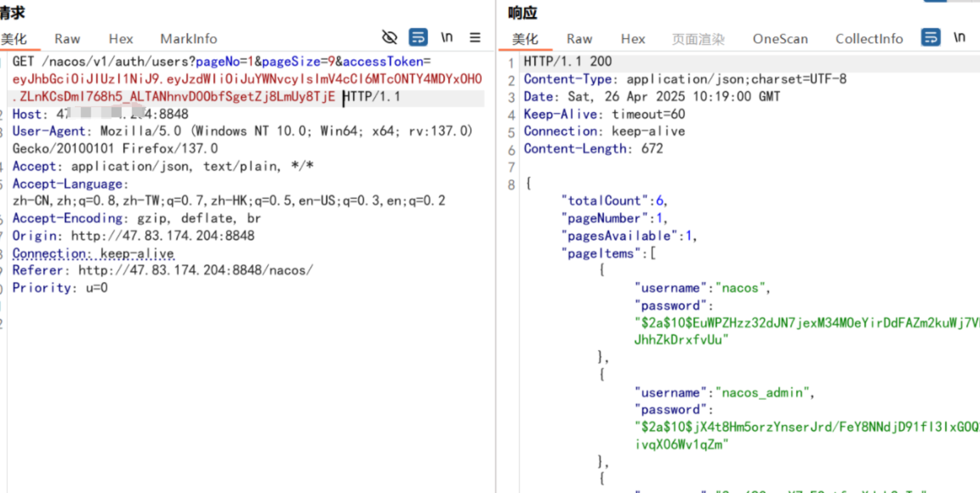The width and height of the screenshot is (980, 493).
Task: Click the Origin header line
Action: click(x=133, y=235)
